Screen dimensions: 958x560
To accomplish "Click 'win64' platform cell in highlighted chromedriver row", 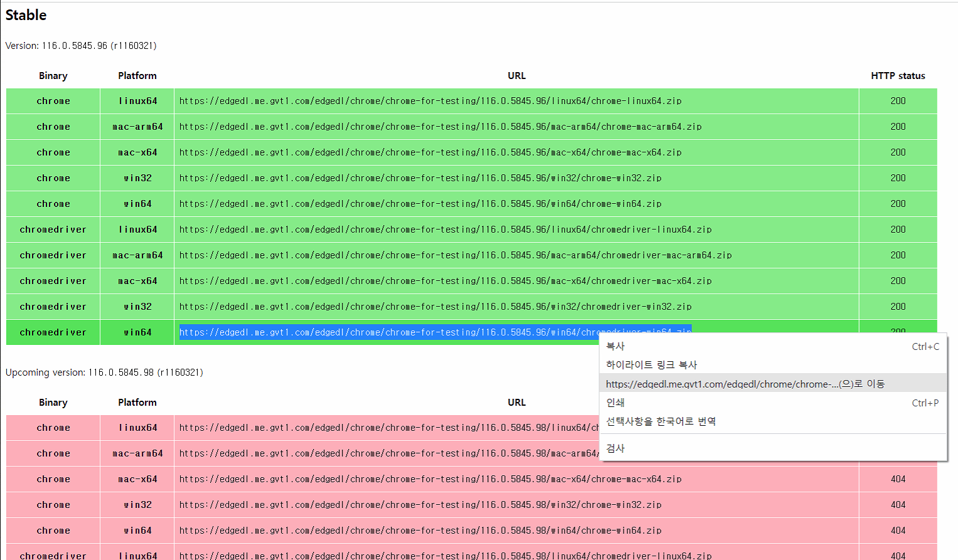I will 137,332.
